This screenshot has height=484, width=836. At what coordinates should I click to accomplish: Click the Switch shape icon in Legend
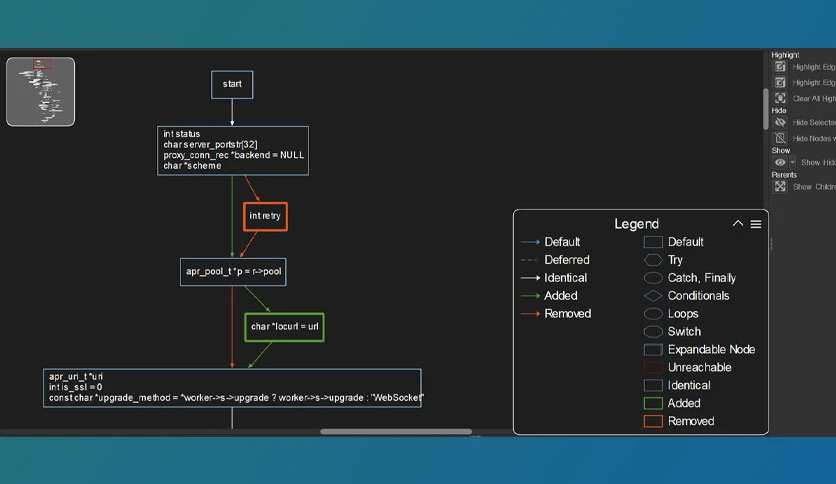click(653, 332)
